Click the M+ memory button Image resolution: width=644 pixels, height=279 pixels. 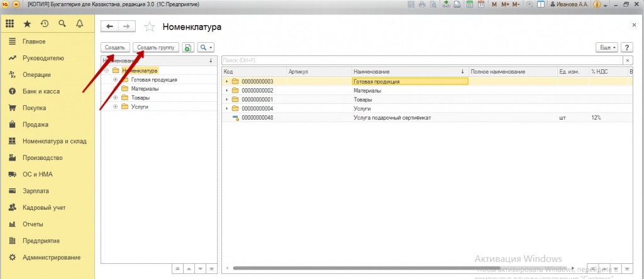click(x=505, y=4)
